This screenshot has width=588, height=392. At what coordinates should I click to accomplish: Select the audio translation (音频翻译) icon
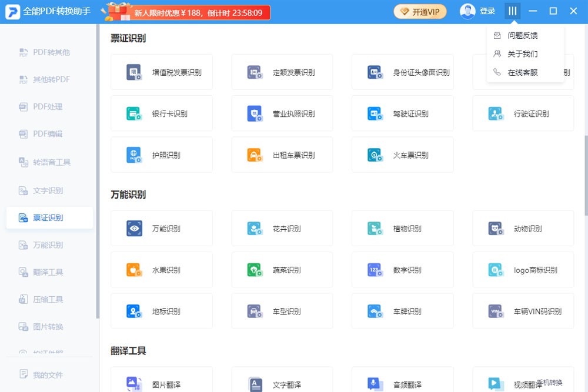coord(375,384)
